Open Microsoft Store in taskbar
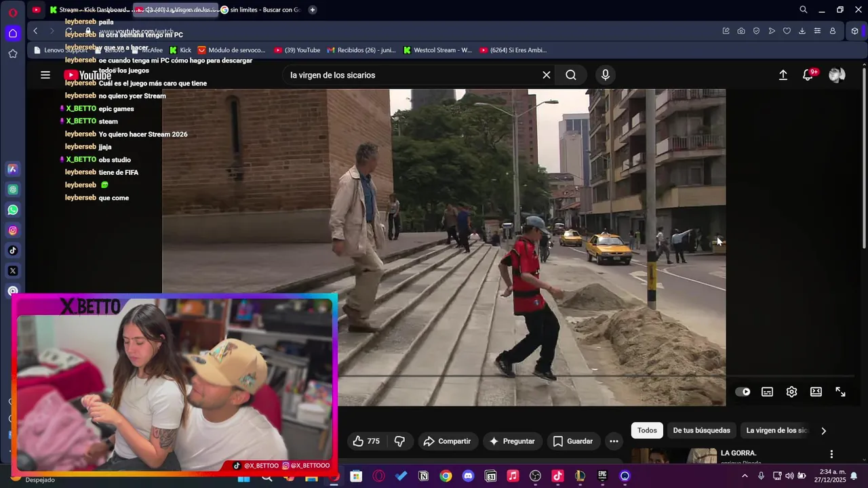This screenshot has height=488, width=868. click(356, 476)
